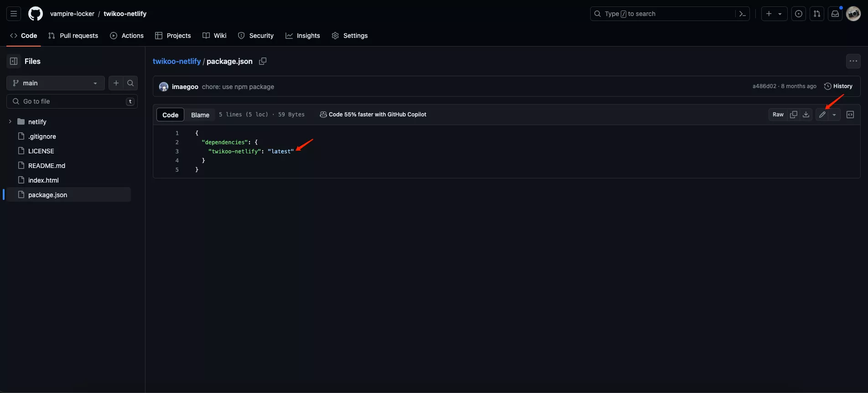Open the more file actions ellipsis menu
This screenshot has width=868, height=393.
click(853, 61)
